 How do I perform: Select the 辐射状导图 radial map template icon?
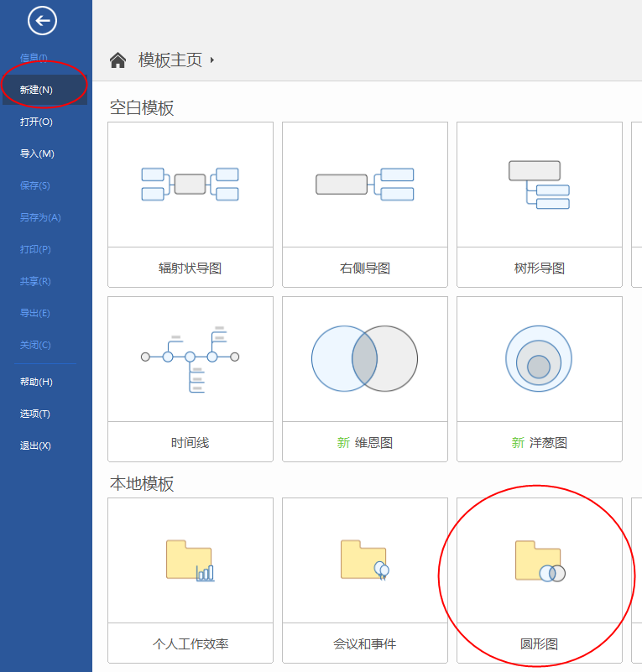pos(191,185)
